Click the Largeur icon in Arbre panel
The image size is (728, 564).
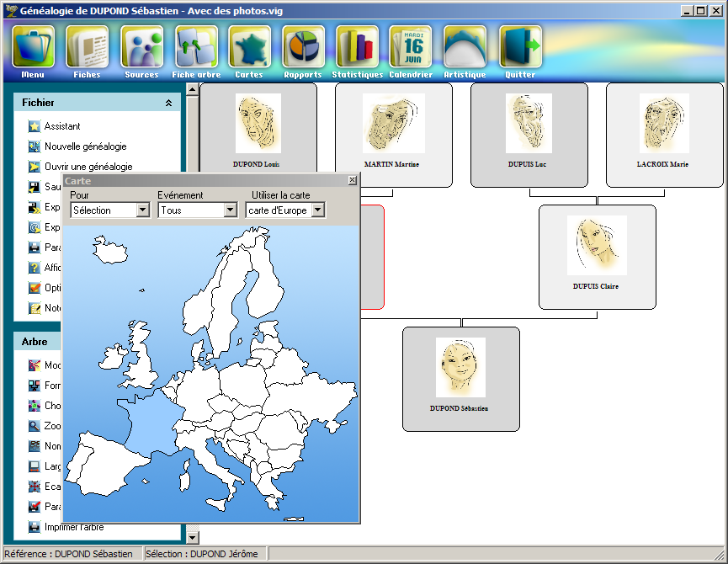point(35,466)
